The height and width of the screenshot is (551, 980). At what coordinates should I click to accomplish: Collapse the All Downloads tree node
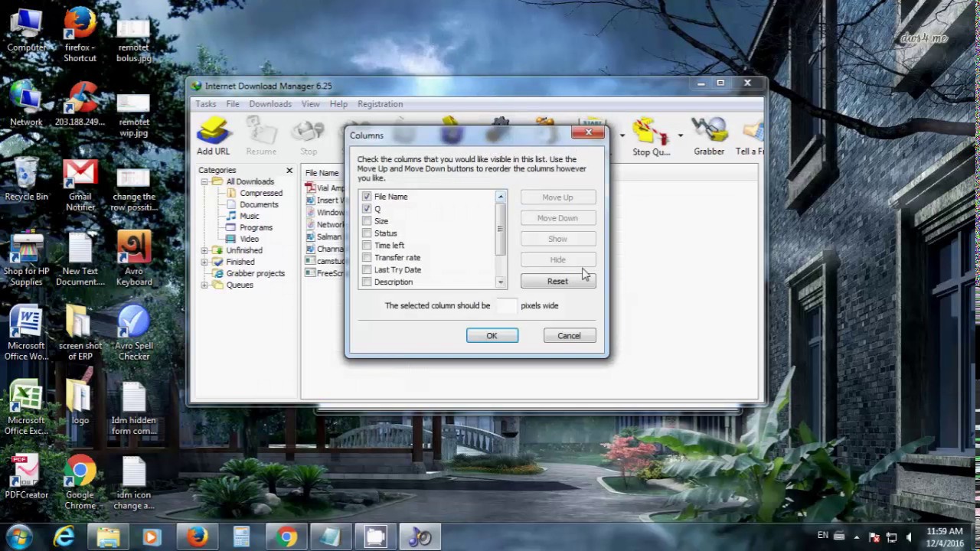[204, 181]
